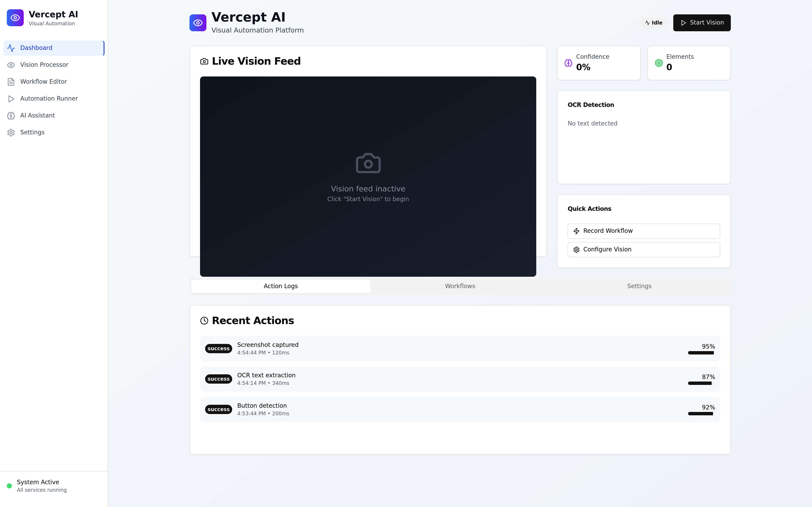Click the Idle status badge
Image resolution: width=812 pixels, height=507 pixels.
(x=653, y=23)
